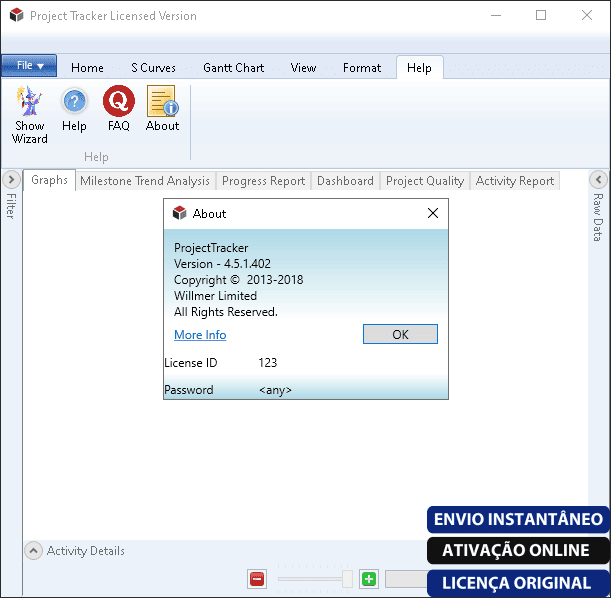The height and width of the screenshot is (598, 611).
Task: Click the Version - 4.5.1.402 text
Action: pos(222,264)
